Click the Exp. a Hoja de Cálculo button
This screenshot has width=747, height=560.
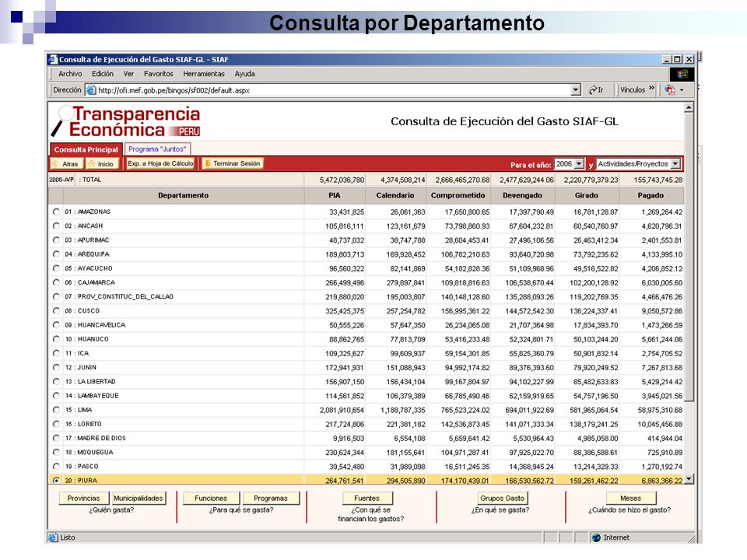(x=160, y=163)
